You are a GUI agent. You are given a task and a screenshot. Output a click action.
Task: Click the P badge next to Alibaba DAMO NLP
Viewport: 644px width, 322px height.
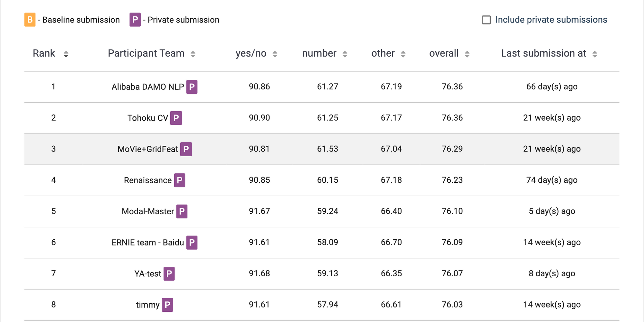tap(192, 87)
